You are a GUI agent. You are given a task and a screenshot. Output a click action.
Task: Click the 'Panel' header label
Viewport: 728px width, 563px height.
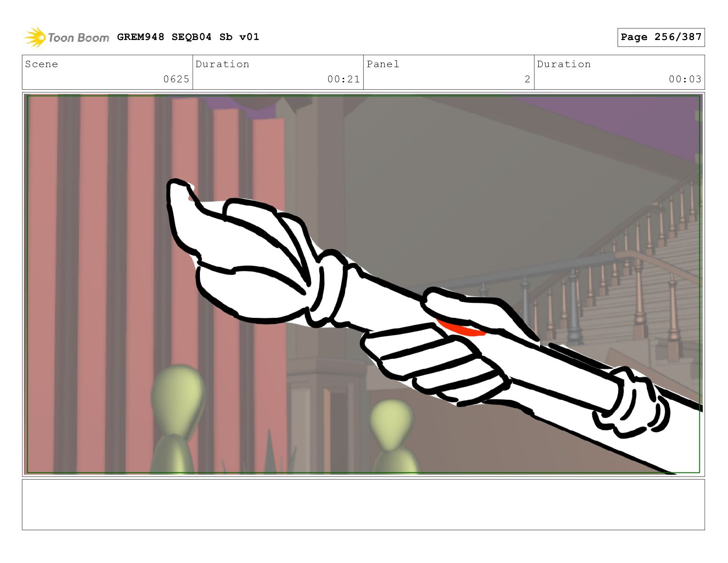(383, 64)
